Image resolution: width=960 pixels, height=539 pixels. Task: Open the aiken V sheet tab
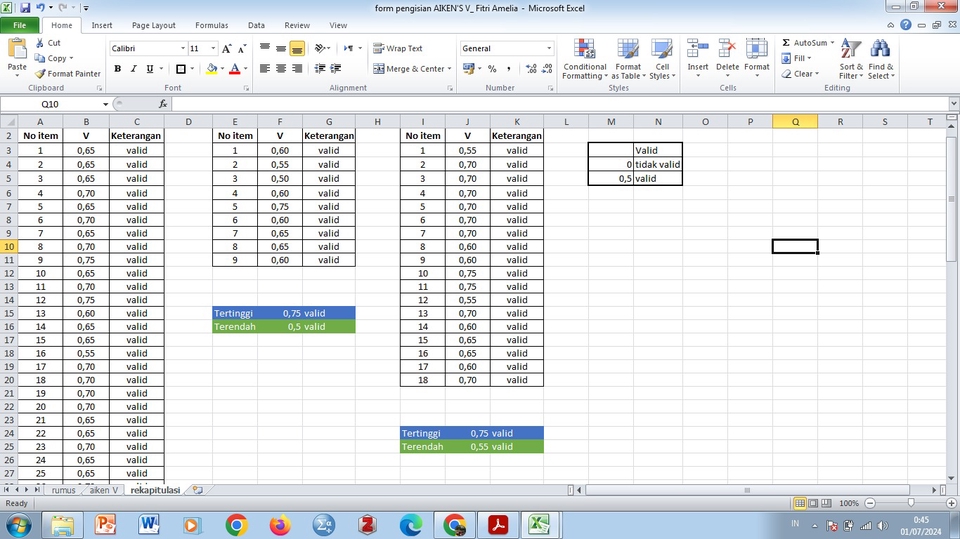coord(103,490)
